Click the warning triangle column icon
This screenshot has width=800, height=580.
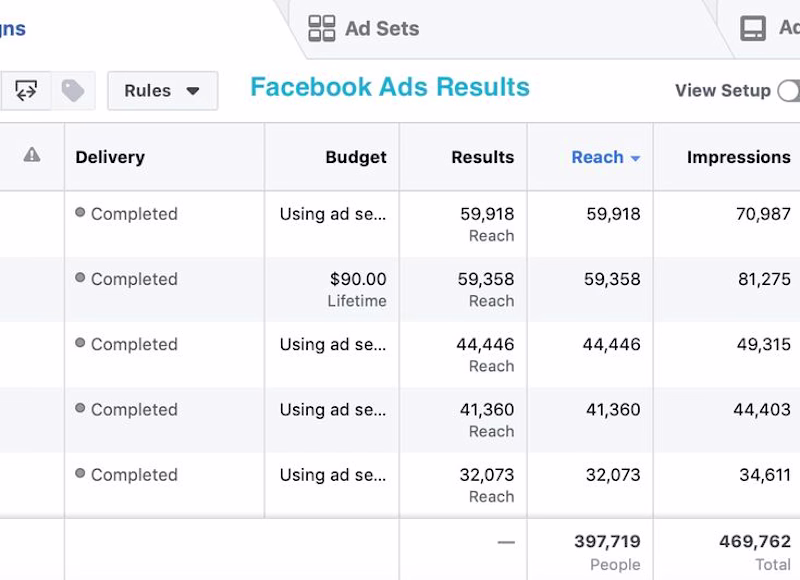point(32,155)
